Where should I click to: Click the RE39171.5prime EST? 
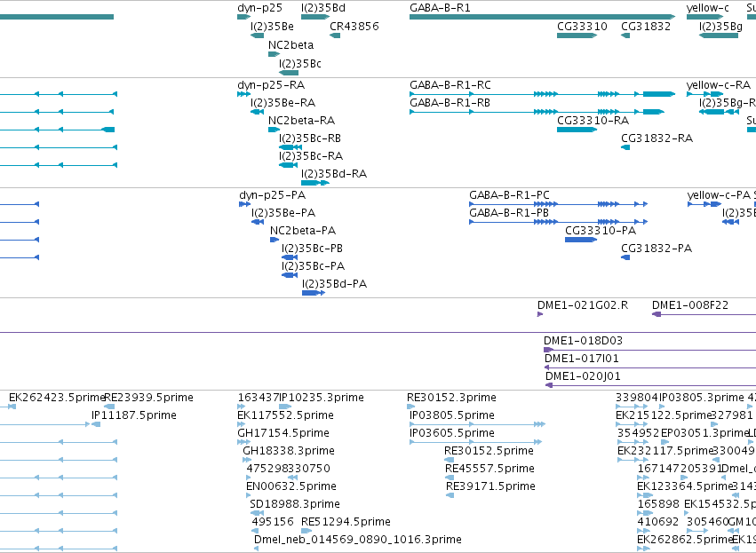click(450, 495)
